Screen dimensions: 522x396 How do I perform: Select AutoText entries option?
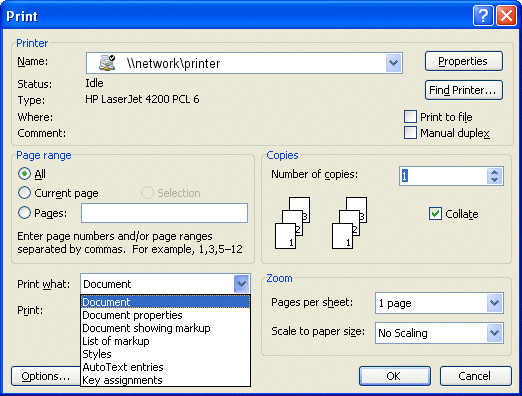click(165, 367)
